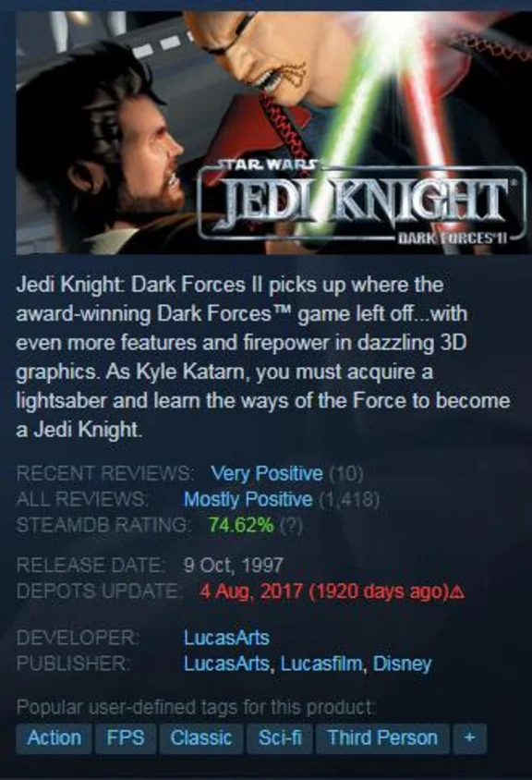The height and width of the screenshot is (780, 532).
Task: Click the warning triangle icon after depots update
Action: pos(459,592)
